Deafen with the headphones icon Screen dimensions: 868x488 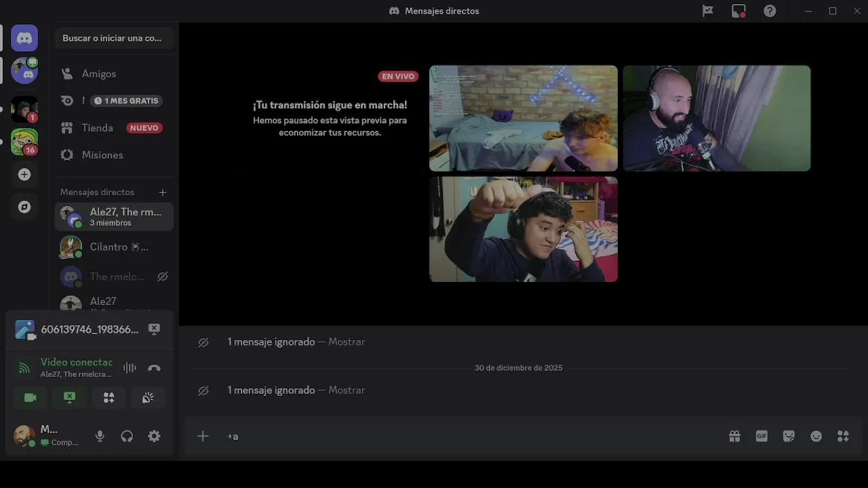pyautogui.click(x=127, y=436)
